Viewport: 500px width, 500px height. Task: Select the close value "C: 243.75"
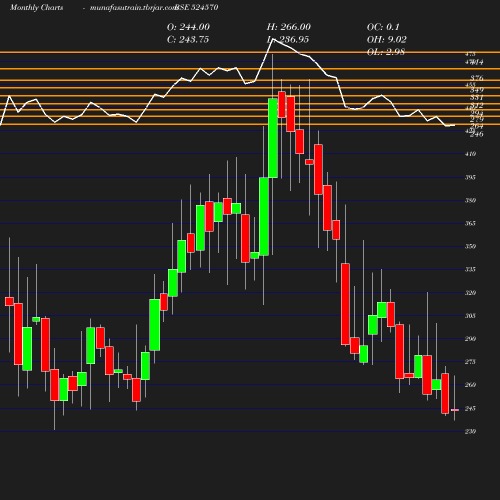(188, 40)
